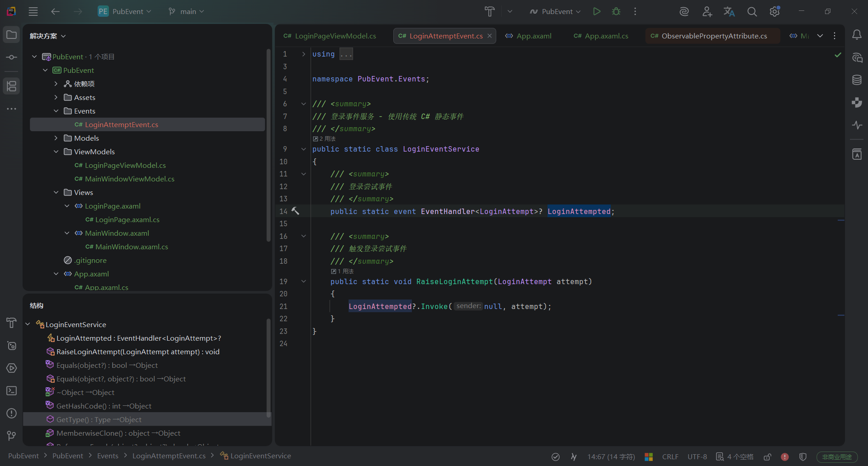Image resolution: width=868 pixels, height=466 pixels.
Task: Click the CRLF line separator in status bar
Action: click(670, 457)
